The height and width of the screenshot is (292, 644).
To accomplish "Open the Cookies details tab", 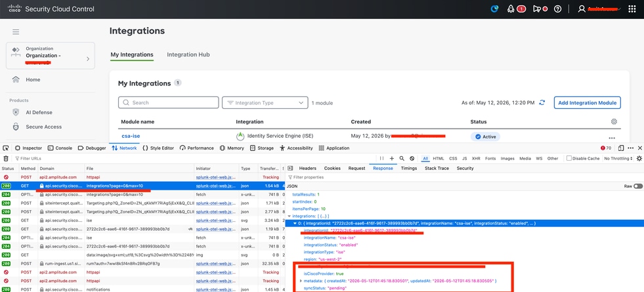I will point(332,169).
